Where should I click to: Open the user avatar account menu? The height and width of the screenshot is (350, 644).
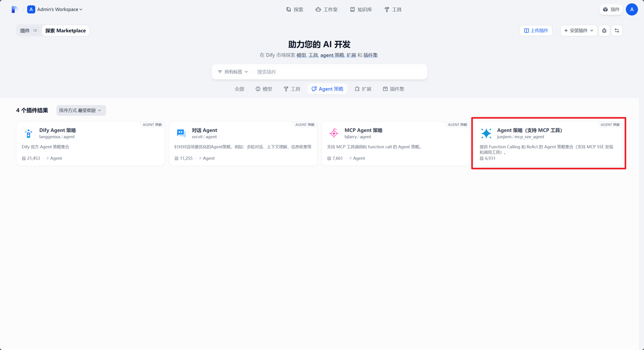631,9
